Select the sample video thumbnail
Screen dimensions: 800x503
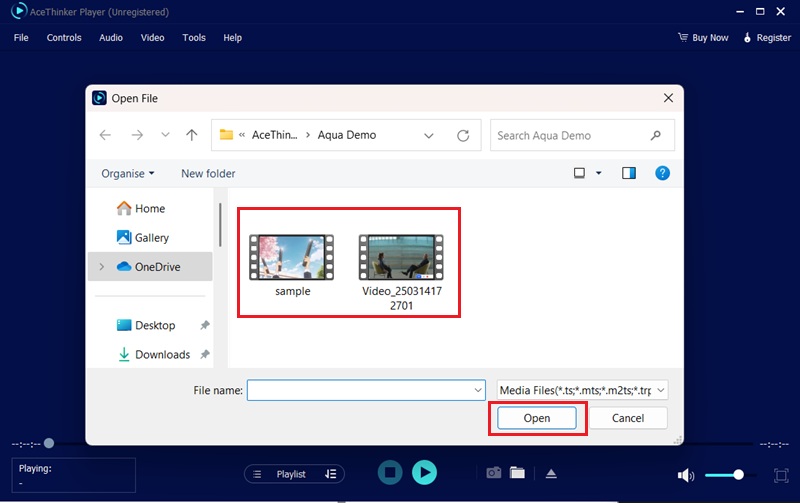(x=292, y=258)
